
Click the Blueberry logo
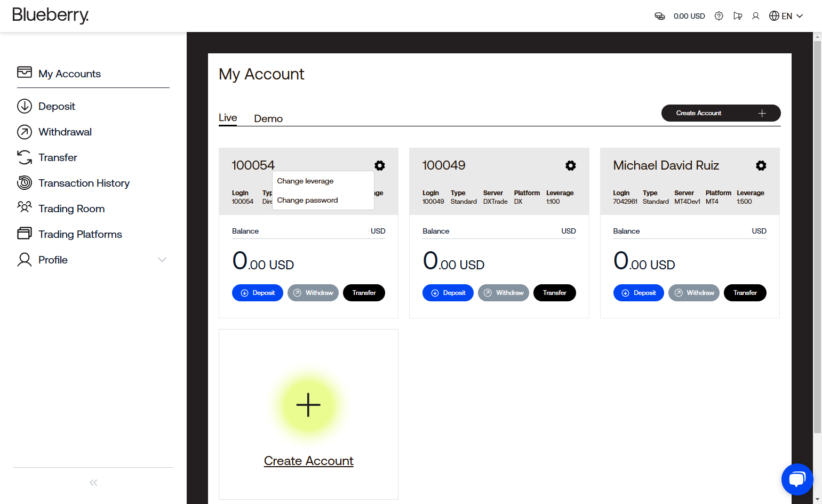coord(51,15)
